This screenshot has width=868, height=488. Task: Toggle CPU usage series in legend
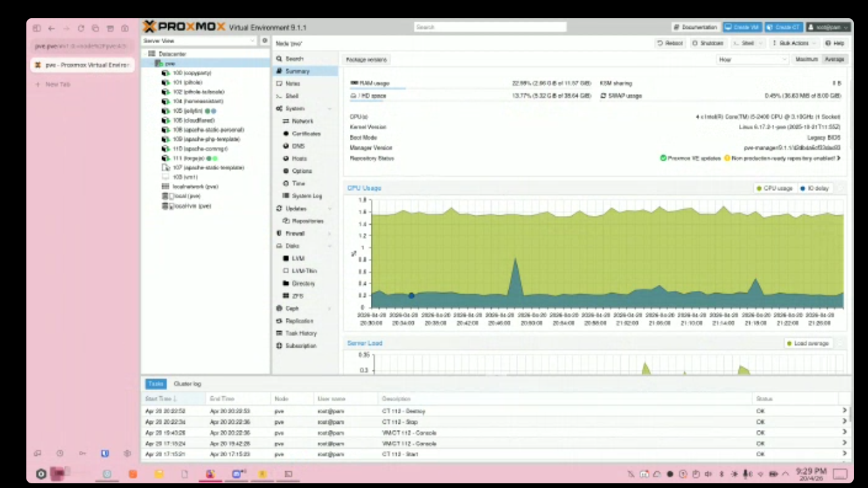(x=775, y=188)
